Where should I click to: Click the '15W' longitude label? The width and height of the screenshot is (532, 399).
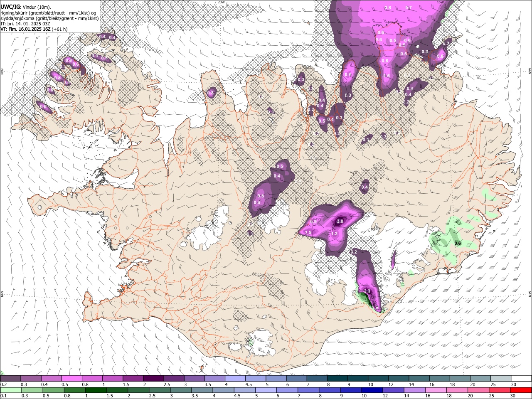click(x=441, y=2)
